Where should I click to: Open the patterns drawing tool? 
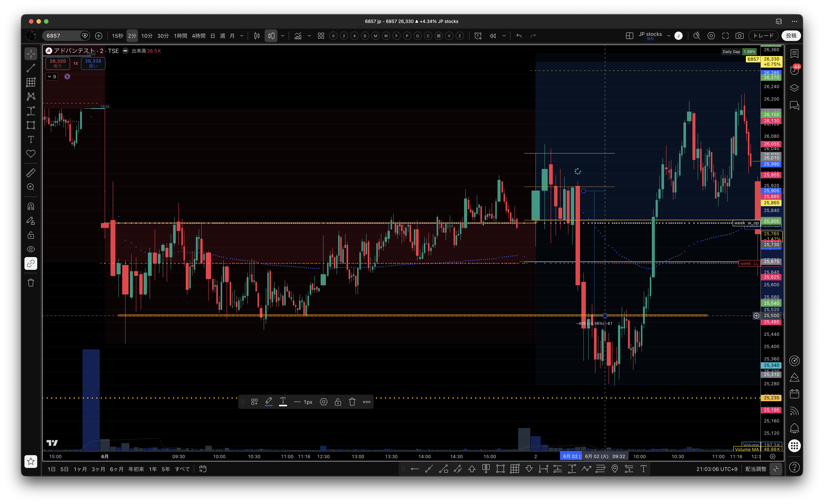point(31,97)
